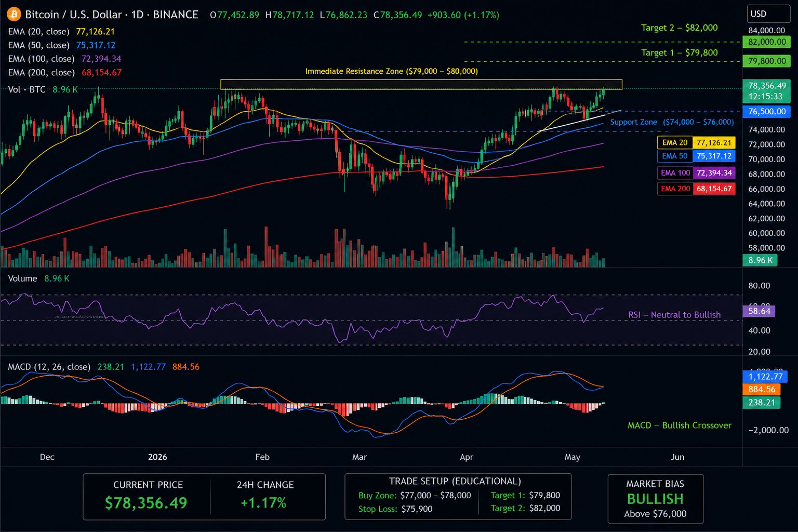Click the yellow EMA 20 value tag

(696, 142)
